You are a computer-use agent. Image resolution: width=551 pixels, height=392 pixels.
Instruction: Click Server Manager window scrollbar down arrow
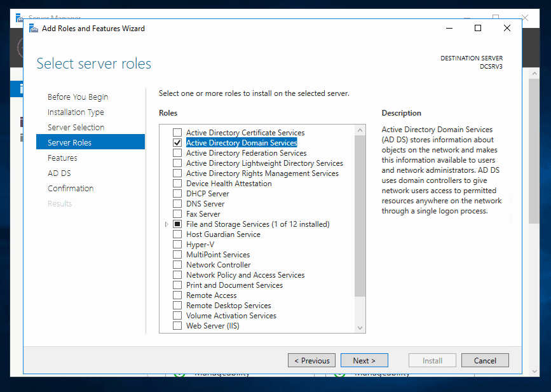pyautogui.click(x=534, y=371)
